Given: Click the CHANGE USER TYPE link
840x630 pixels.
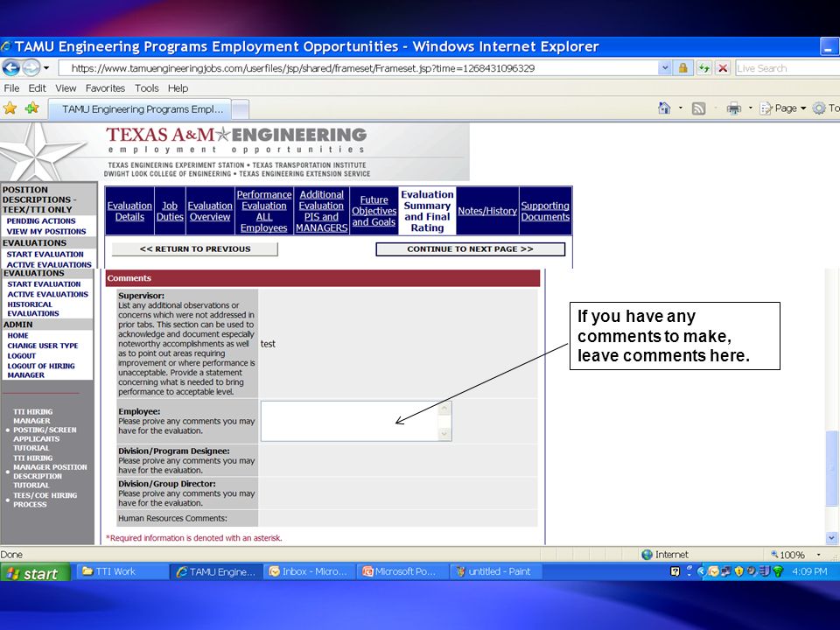Looking at the screenshot, I should click(42, 346).
